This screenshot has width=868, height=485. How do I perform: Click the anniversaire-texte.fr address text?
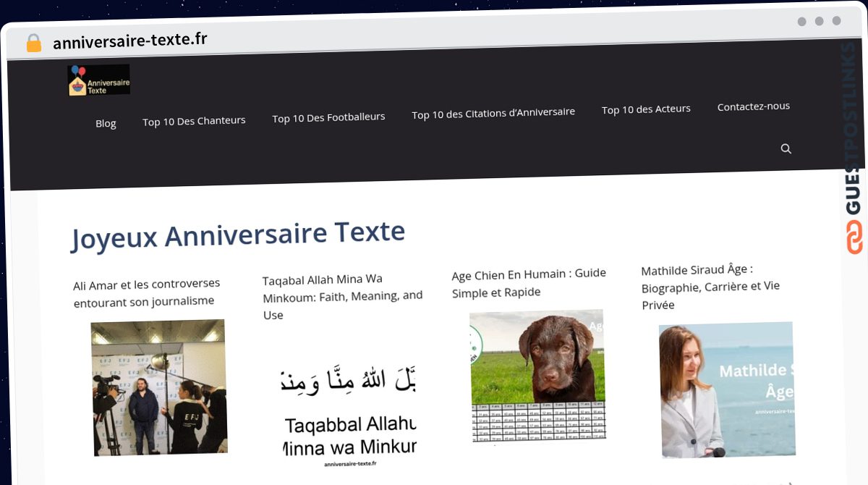tap(130, 41)
